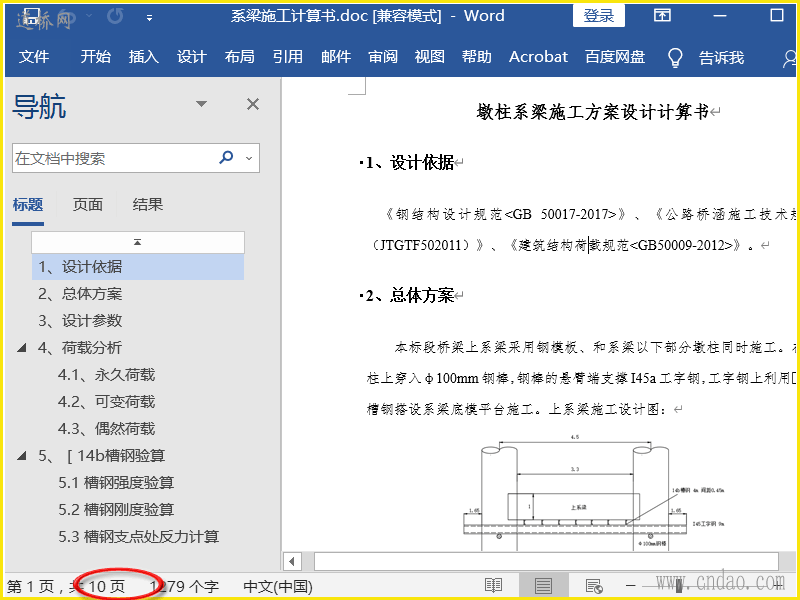The height and width of the screenshot is (600, 800).
Task: Switch to the 开始 ribbon tab
Action: tap(95, 57)
